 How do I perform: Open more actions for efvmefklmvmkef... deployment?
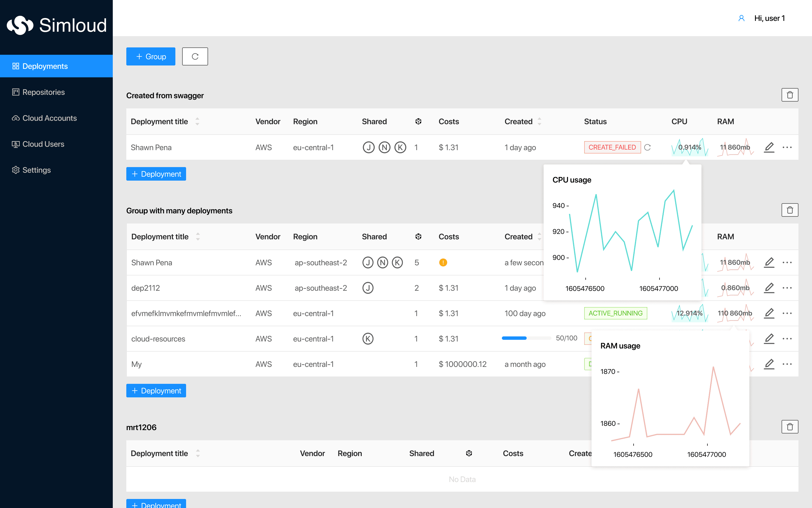pyautogui.click(x=787, y=313)
